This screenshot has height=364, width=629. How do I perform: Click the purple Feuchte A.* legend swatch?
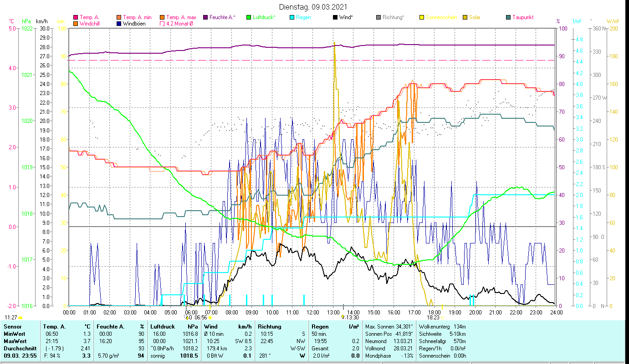[205, 17]
